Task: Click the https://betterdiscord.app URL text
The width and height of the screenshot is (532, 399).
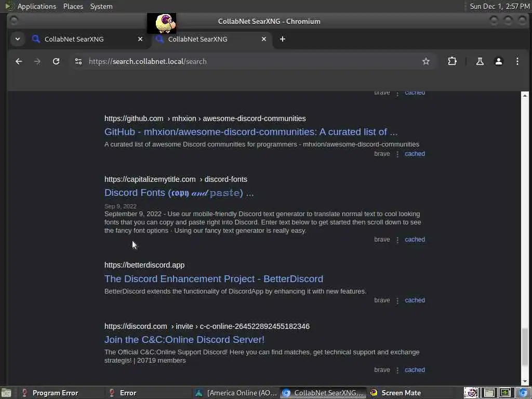Action: (x=144, y=265)
